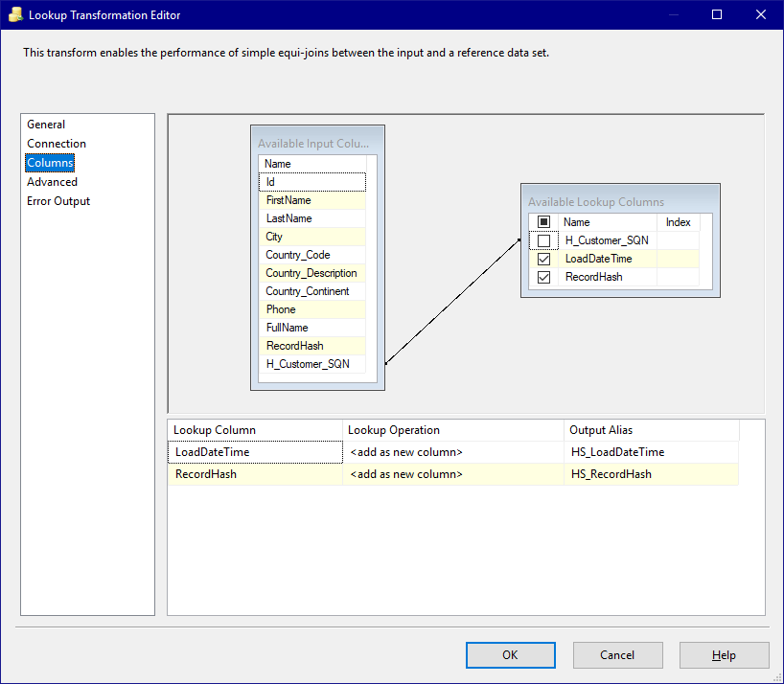784x684 pixels.
Task: Maximize the editor window
Action: point(717,14)
